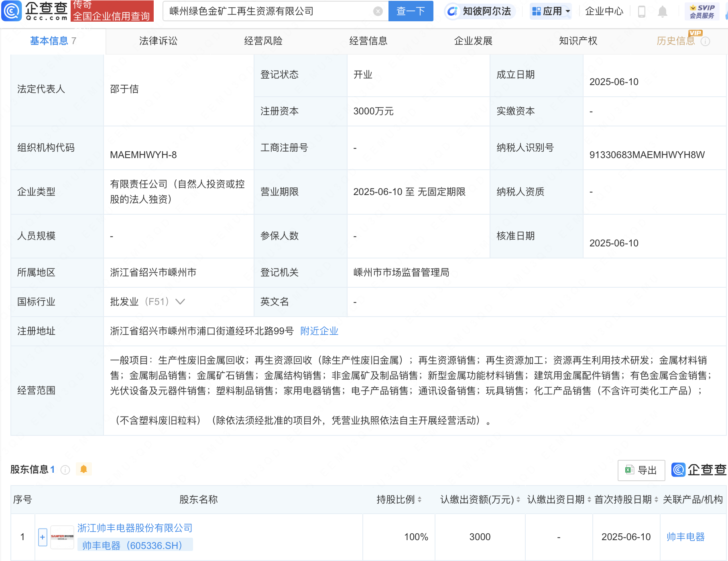This screenshot has width=728, height=561.
Task: Switch to 经营风险 tab
Action: coord(263,41)
